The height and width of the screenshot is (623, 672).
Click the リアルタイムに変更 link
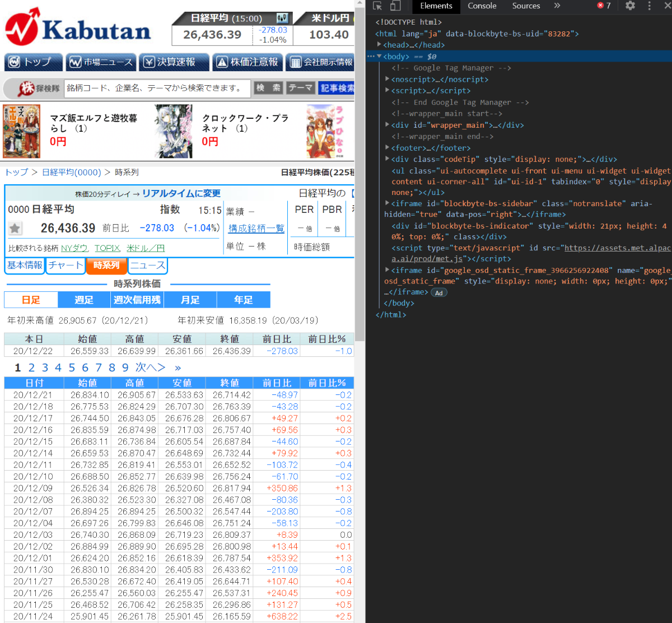tap(181, 193)
